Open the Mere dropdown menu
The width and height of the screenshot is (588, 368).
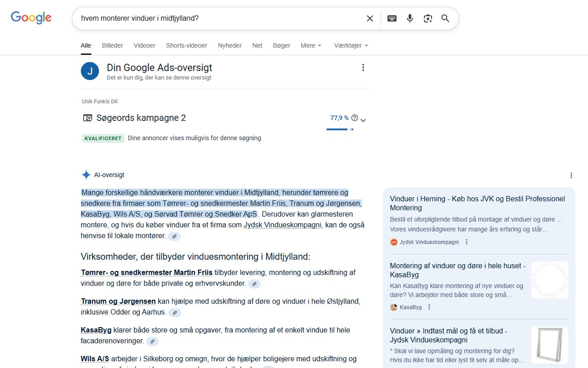(311, 45)
